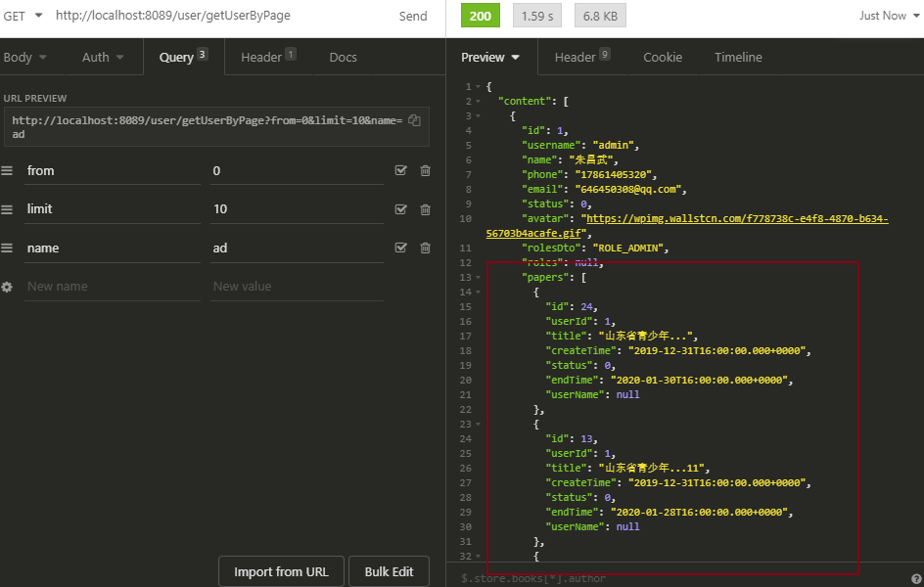The width and height of the screenshot is (924, 587).
Task: Click the gear icon next to New name
Action: pos(8,287)
